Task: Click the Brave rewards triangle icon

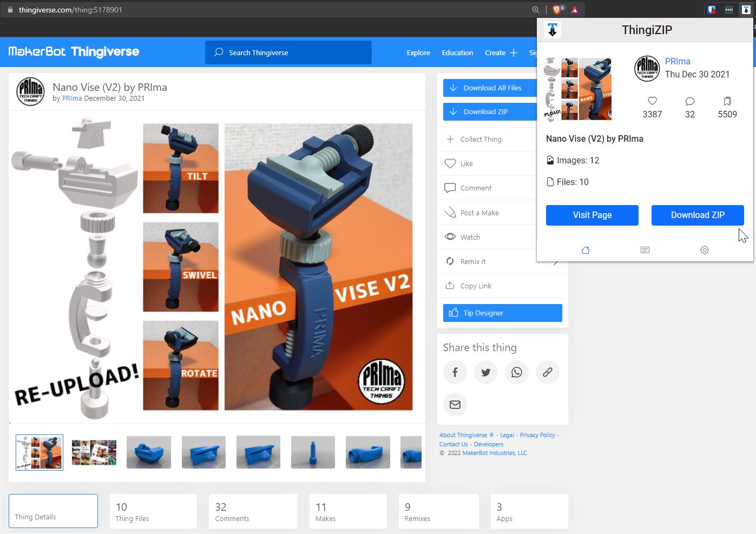Action: click(575, 10)
